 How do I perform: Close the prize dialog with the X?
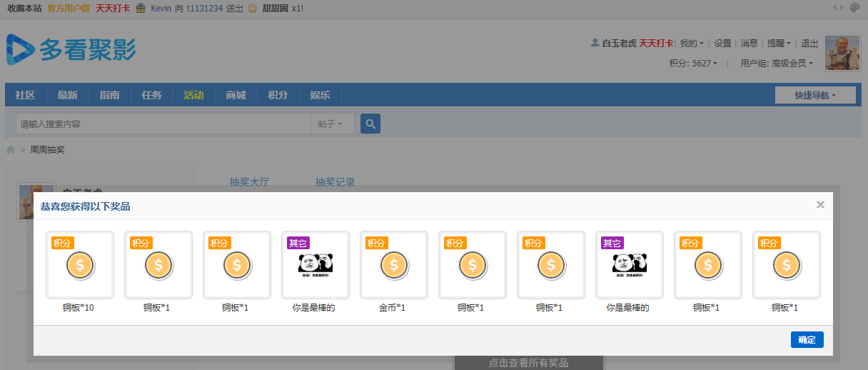pos(820,205)
